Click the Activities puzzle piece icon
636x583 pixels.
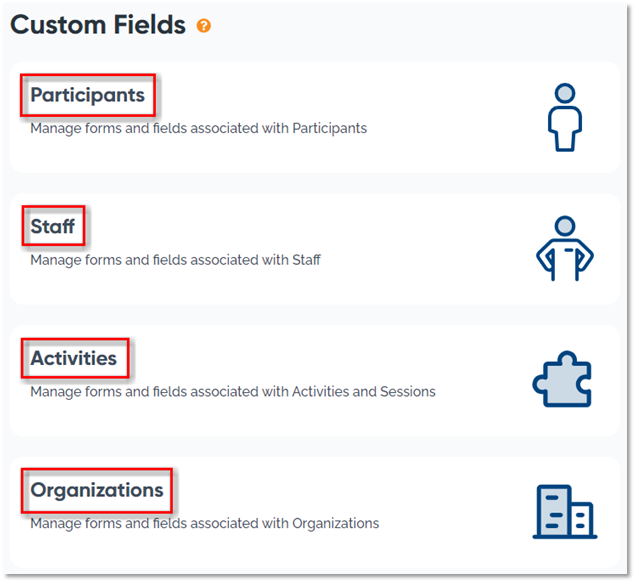click(562, 380)
